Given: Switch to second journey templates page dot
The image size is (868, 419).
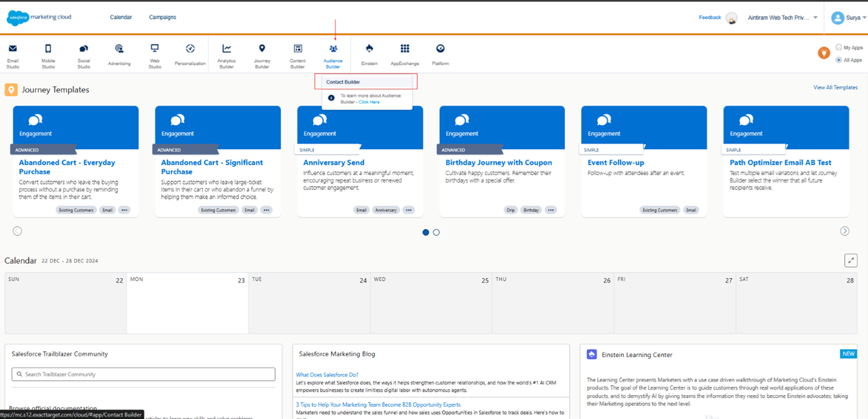Looking at the screenshot, I should (436, 232).
